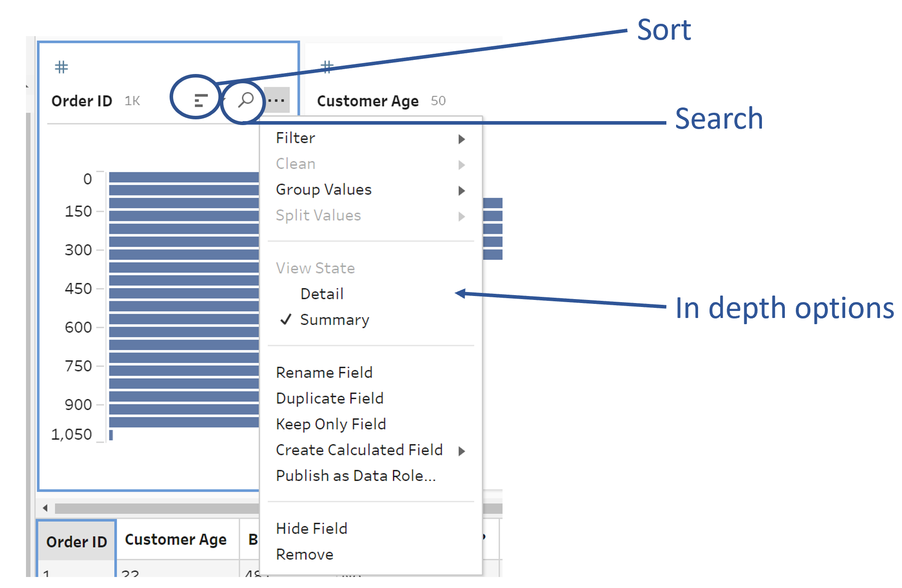The width and height of the screenshot is (902, 588).
Task: Click Keep Only Field option
Action: (x=331, y=424)
